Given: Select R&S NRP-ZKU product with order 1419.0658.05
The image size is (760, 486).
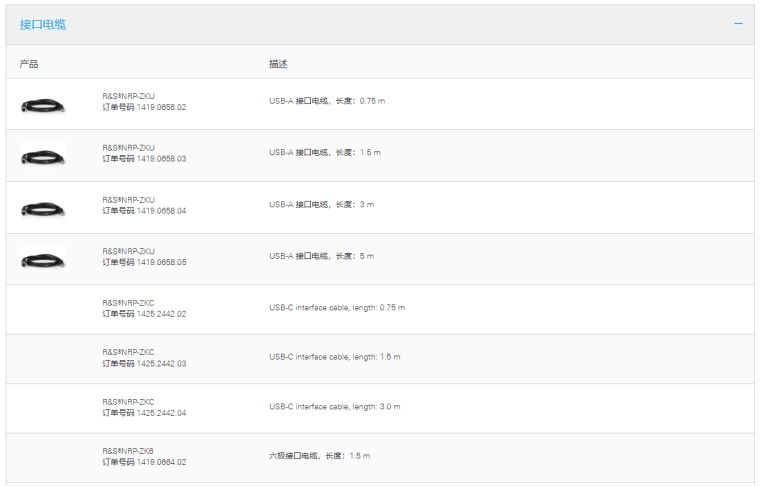Looking at the screenshot, I should point(129,251).
